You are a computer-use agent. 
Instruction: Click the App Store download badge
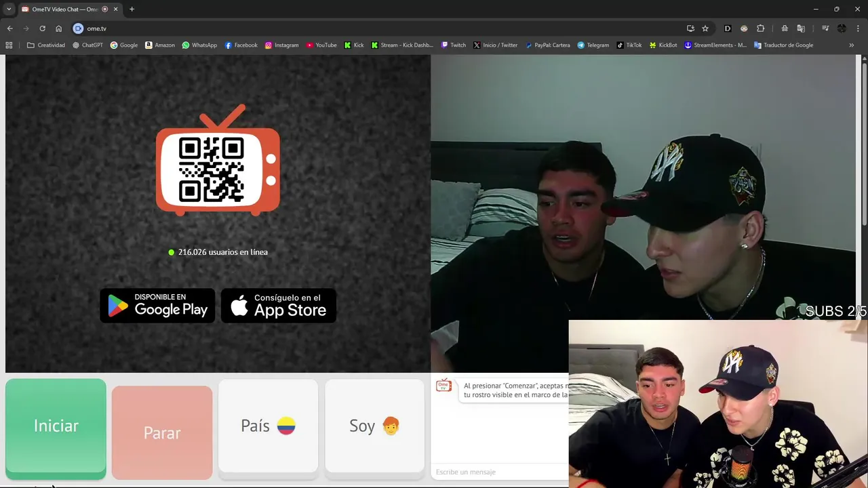[279, 306]
